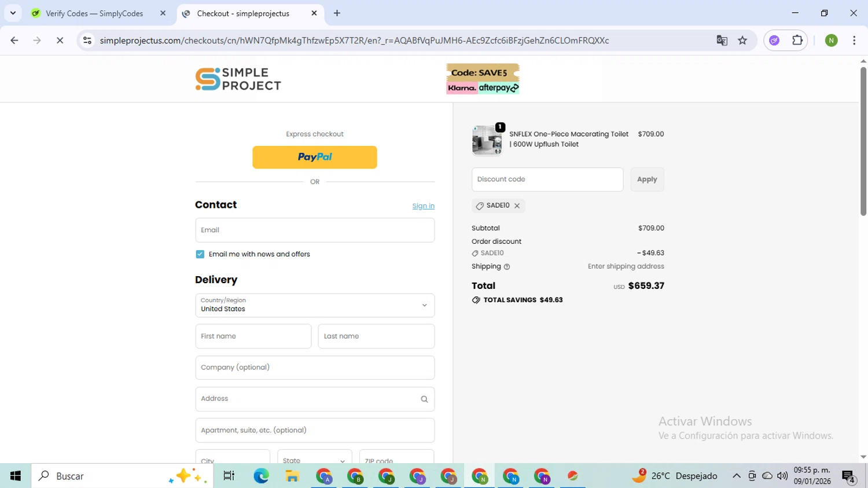Viewport: 868px width, 488px height.
Task: Open the Chrome profile A taskbar icon
Action: (324, 476)
